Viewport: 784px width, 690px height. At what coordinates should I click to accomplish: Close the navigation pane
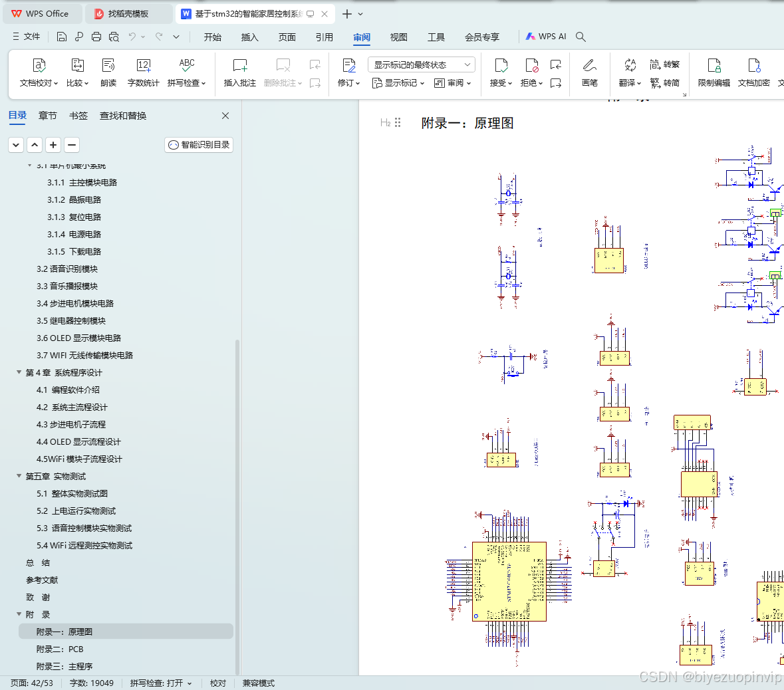[225, 116]
